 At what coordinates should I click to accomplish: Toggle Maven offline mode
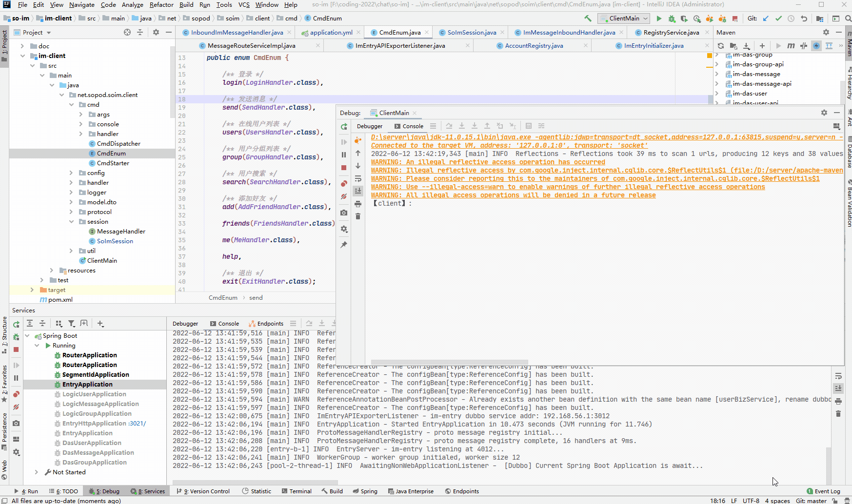pyautogui.click(x=804, y=46)
